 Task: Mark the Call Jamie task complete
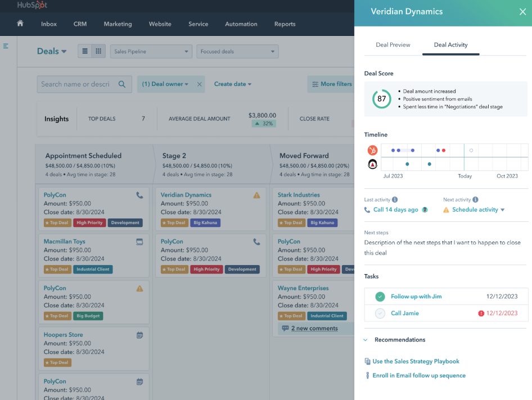pos(380,313)
